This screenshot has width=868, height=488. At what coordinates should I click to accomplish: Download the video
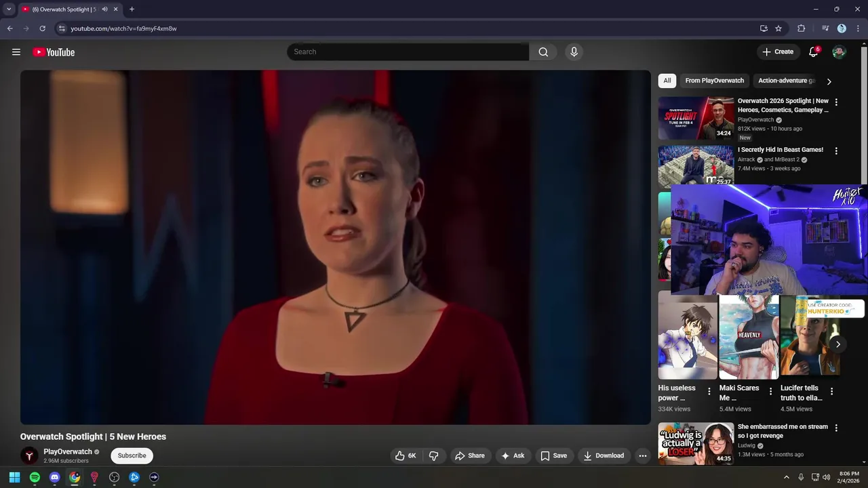[x=604, y=455]
